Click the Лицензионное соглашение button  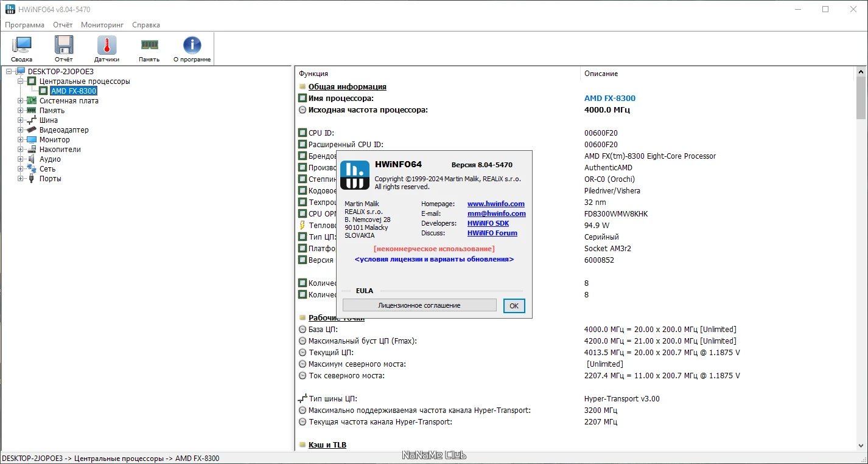tap(419, 305)
